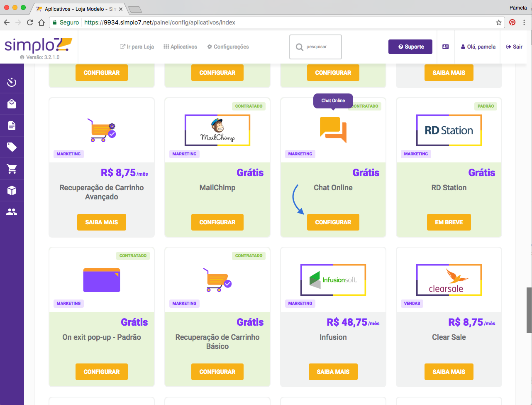Open the Olá, pamela user menu
Screen dimensions: 532x405
tap(478, 47)
